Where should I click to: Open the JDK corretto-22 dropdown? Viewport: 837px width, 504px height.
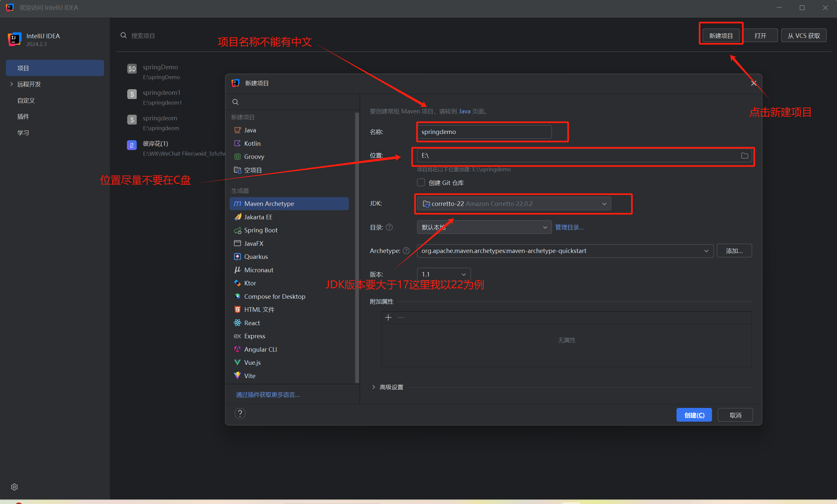pos(514,204)
